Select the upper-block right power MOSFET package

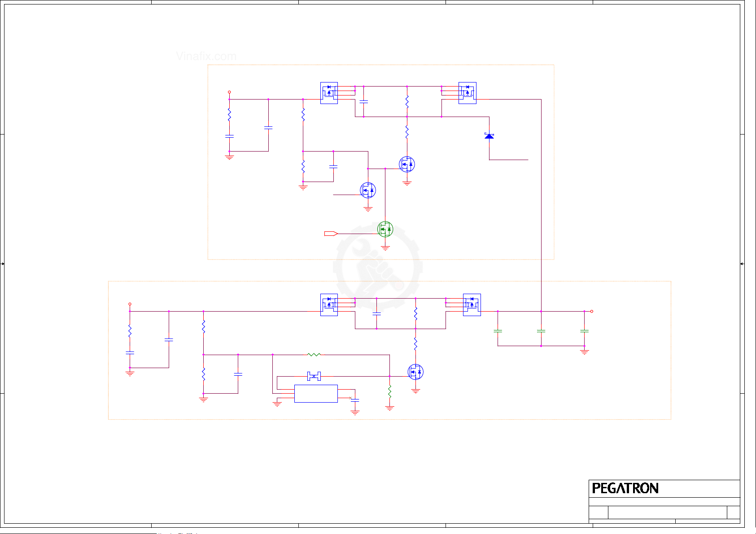(x=467, y=93)
